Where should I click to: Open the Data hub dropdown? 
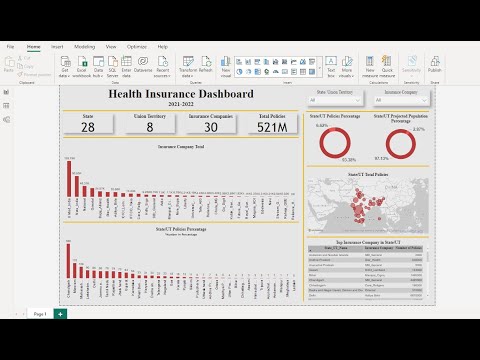coord(98,67)
